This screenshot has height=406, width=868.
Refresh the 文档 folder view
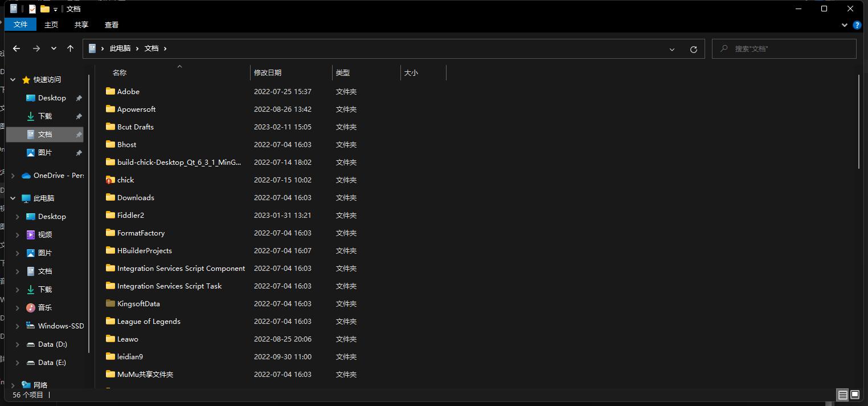coord(693,49)
